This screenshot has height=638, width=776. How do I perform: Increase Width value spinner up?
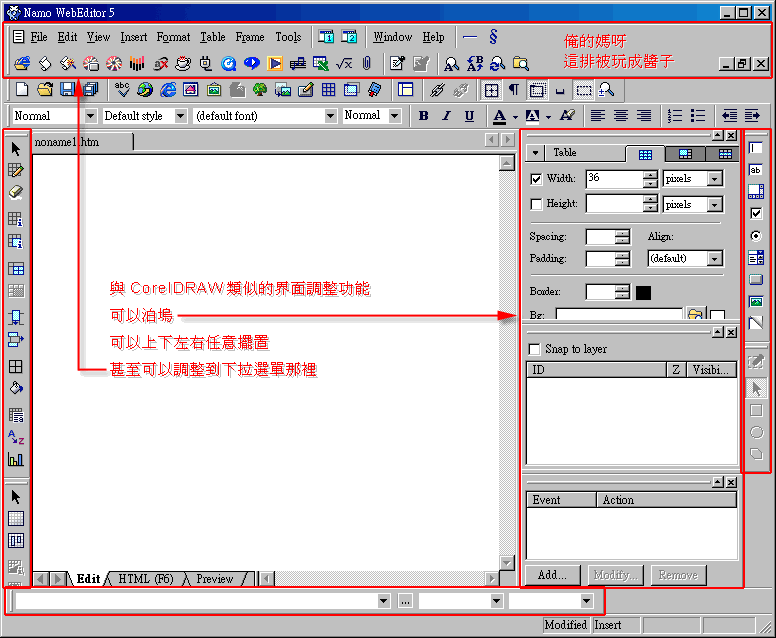click(x=650, y=175)
